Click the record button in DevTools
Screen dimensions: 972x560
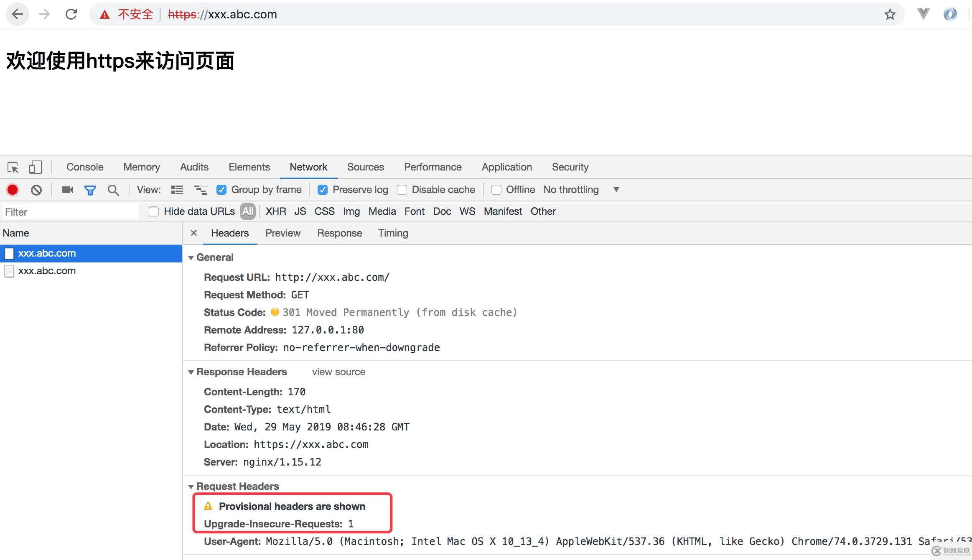(x=13, y=190)
